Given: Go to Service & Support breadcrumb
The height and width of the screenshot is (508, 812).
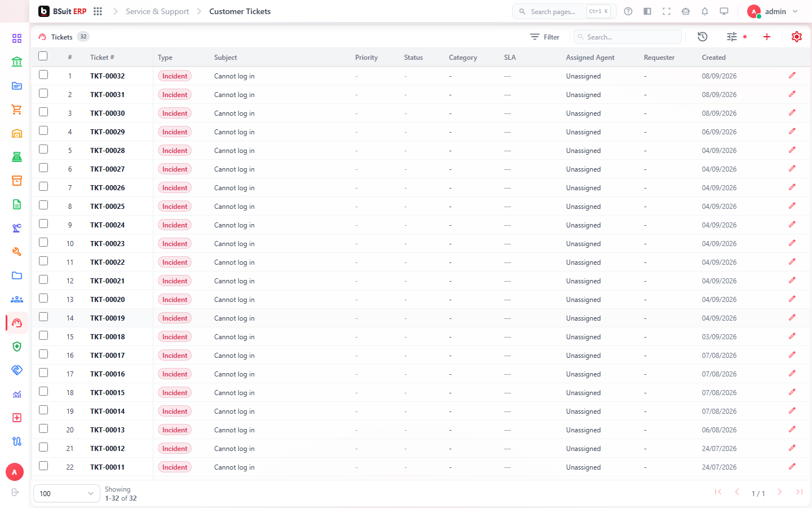Looking at the screenshot, I should (157, 11).
